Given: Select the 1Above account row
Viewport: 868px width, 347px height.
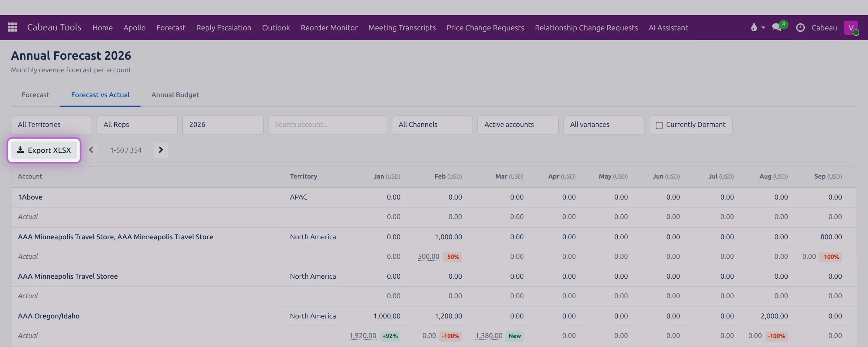Looking at the screenshot, I should [x=434, y=197].
